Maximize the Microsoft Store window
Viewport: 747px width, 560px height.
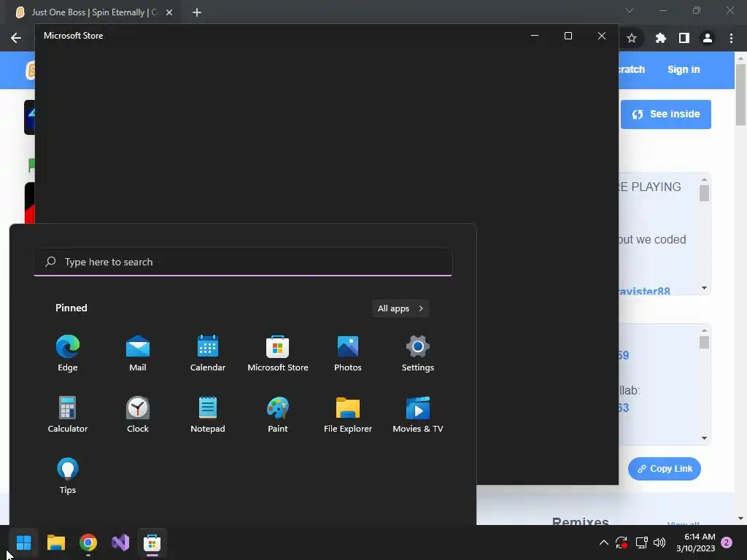pos(568,36)
